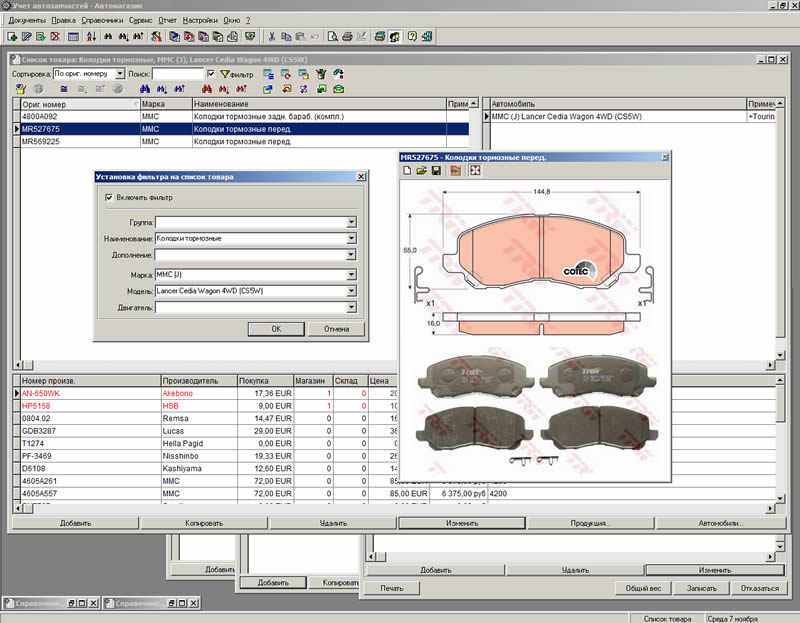Click Отмена in the filter dialog

[x=337, y=329]
